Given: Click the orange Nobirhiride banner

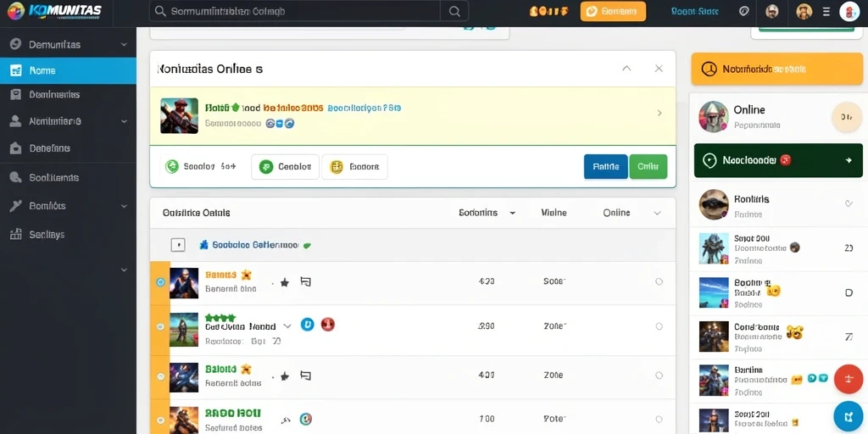Looking at the screenshot, I should [x=776, y=69].
